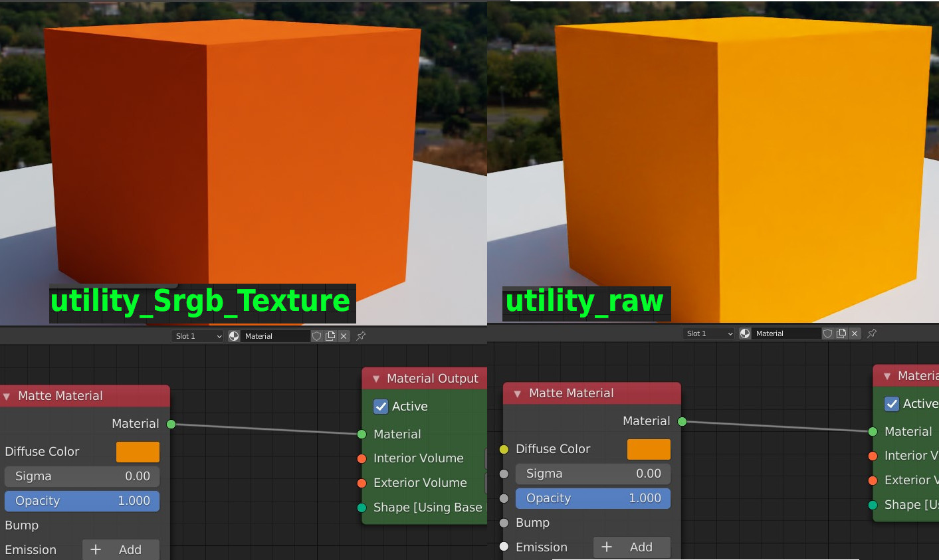Uncheck Active in left Material Output node
Viewport: 939px width, 560px height.
coord(381,407)
